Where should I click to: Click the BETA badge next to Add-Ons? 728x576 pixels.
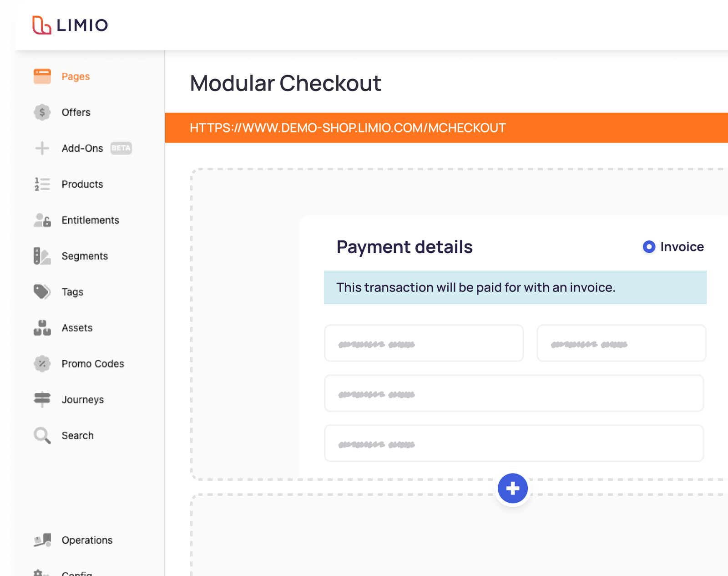121,148
